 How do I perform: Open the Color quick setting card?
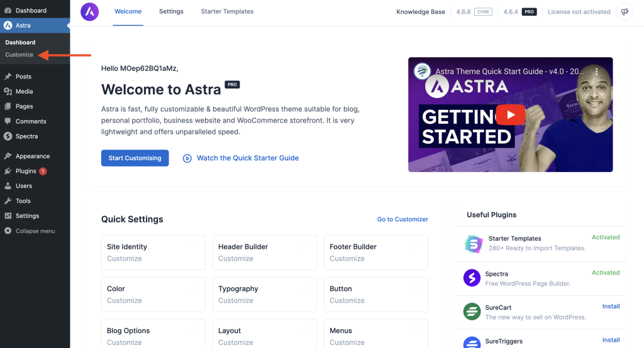point(153,294)
